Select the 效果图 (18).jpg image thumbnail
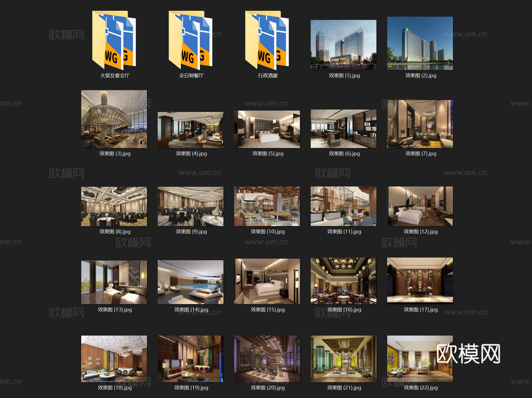This screenshot has width=532, height=398. (x=114, y=359)
